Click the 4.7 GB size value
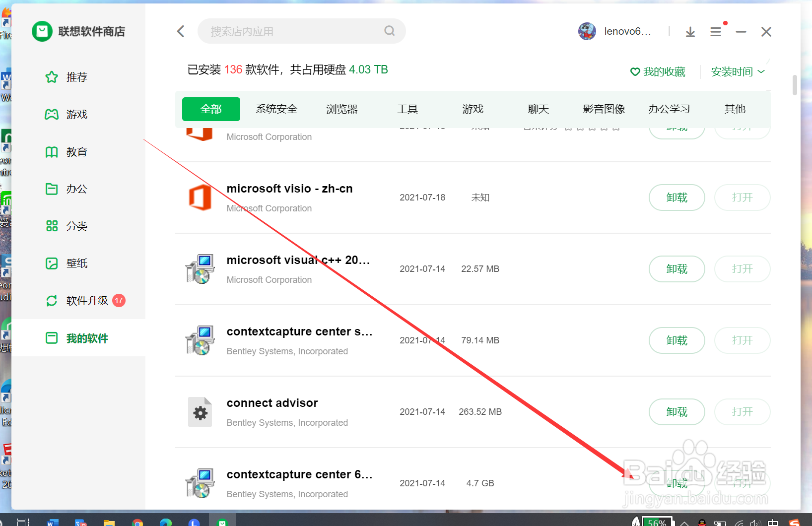This screenshot has width=812, height=526. tap(480, 483)
